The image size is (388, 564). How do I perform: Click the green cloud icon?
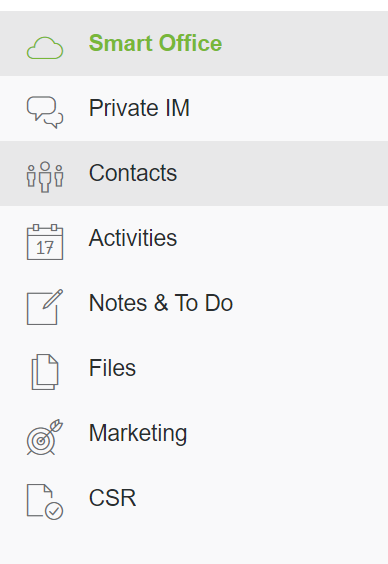coord(45,47)
